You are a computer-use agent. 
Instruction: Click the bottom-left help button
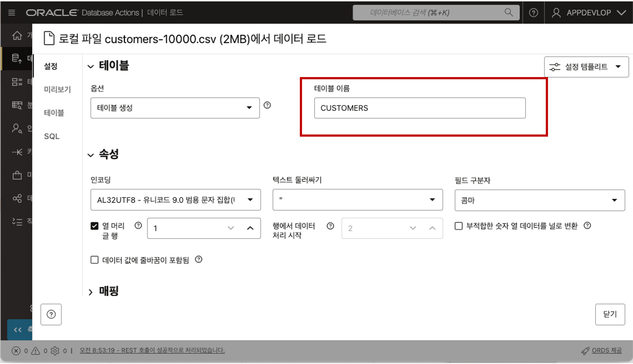pos(51,314)
